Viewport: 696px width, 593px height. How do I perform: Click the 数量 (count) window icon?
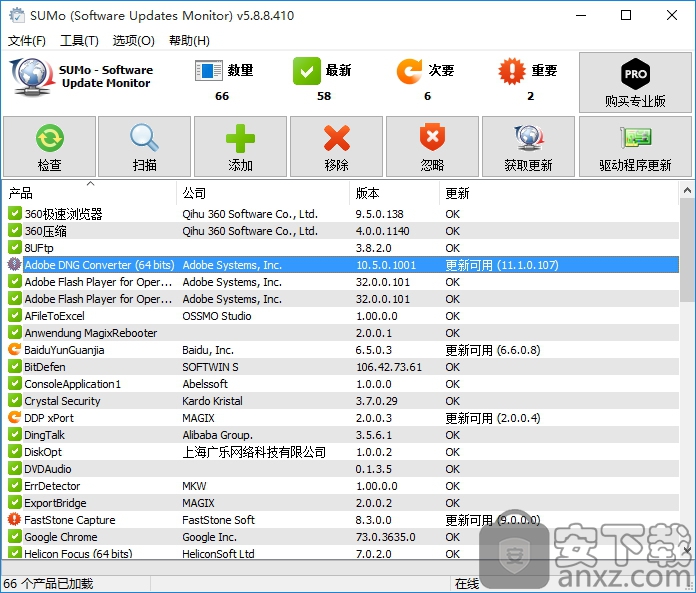(209, 71)
